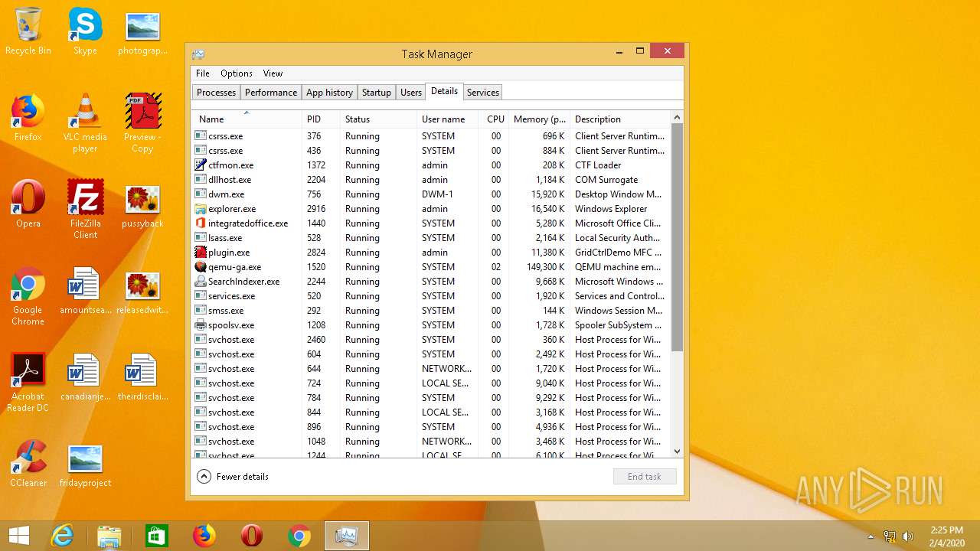
Task: Sort processes by the Name column header
Action: point(247,119)
